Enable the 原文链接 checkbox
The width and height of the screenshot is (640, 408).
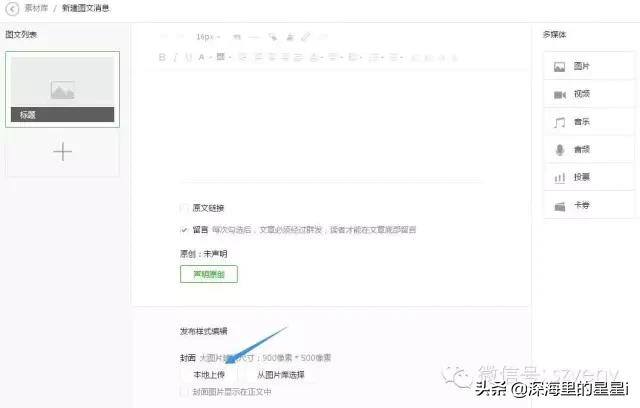pos(184,208)
